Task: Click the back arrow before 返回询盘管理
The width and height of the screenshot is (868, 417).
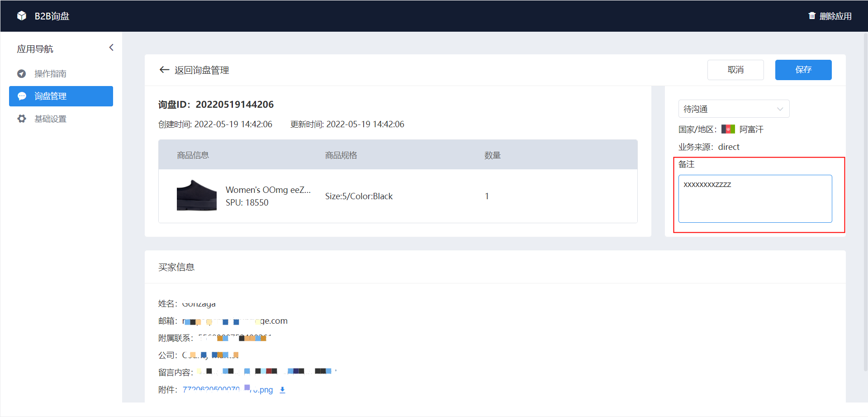Action: 164,70
